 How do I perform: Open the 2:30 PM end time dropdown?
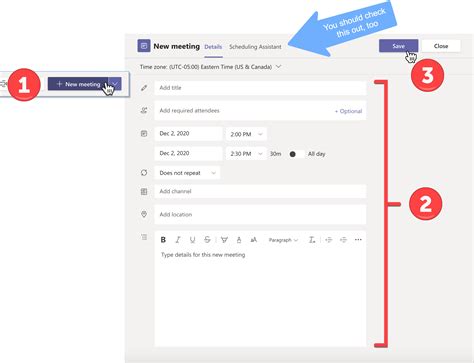click(x=246, y=154)
